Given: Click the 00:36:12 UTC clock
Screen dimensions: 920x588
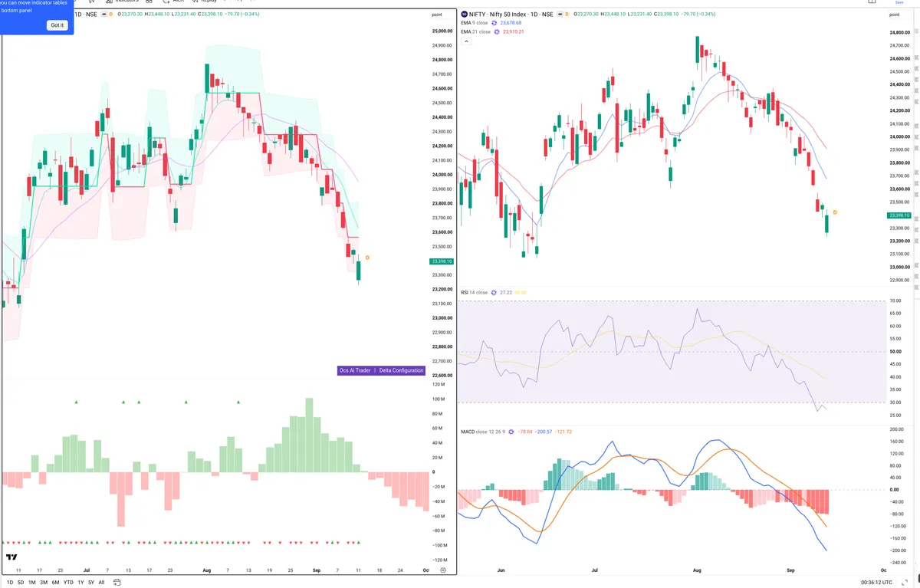Looking at the screenshot, I should click(x=876, y=583).
